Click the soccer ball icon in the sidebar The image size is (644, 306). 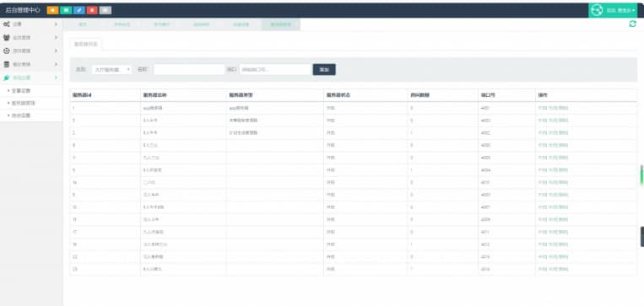click(x=7, y=51)
